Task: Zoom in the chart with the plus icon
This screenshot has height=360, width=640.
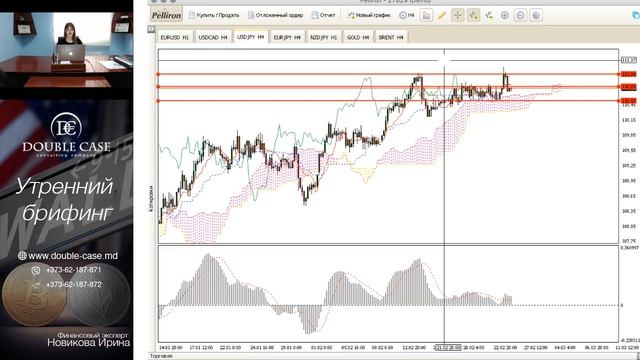Action: click(x=504, y=16)
